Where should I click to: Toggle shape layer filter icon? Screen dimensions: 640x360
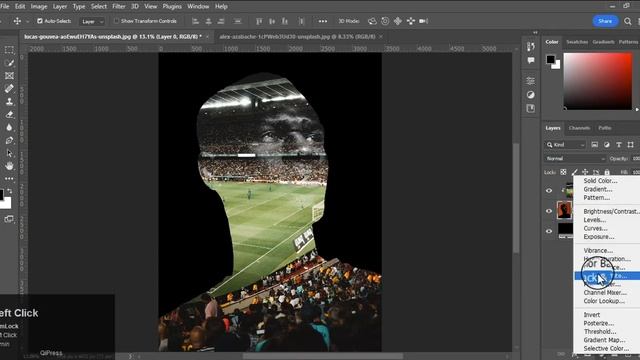point(631,145)
